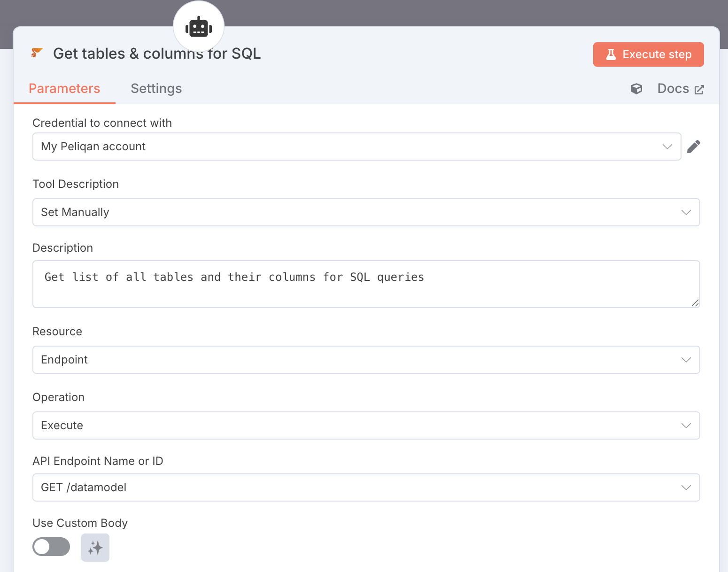Click into the Description text area

(366, 284)
